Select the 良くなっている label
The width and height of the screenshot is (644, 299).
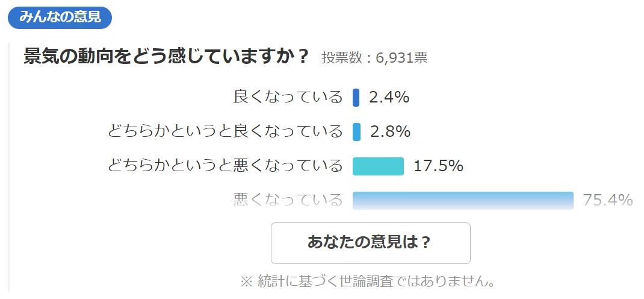(x=288, y=98)
